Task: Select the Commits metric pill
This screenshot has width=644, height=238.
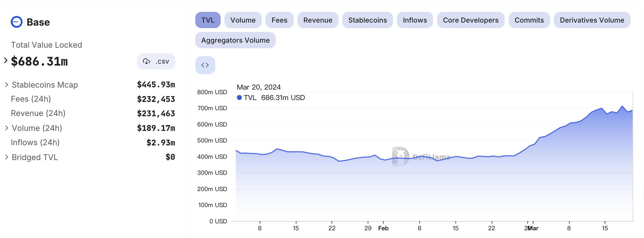Action: pos(529,20)
